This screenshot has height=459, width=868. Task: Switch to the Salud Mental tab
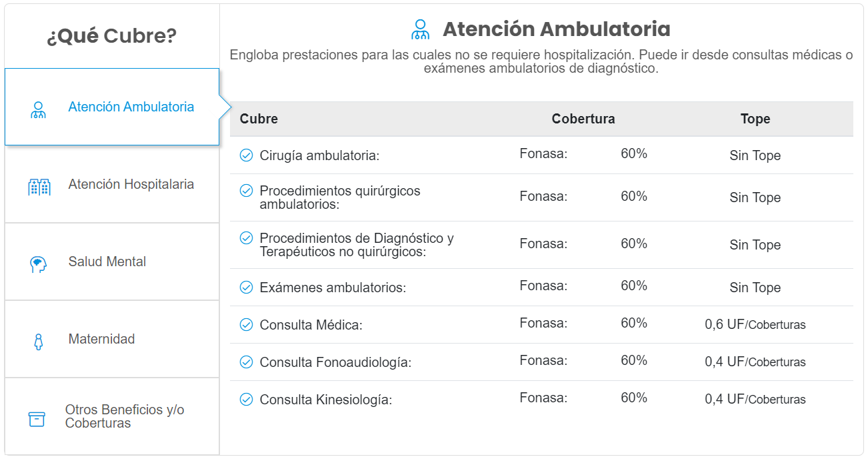(107, 262)
